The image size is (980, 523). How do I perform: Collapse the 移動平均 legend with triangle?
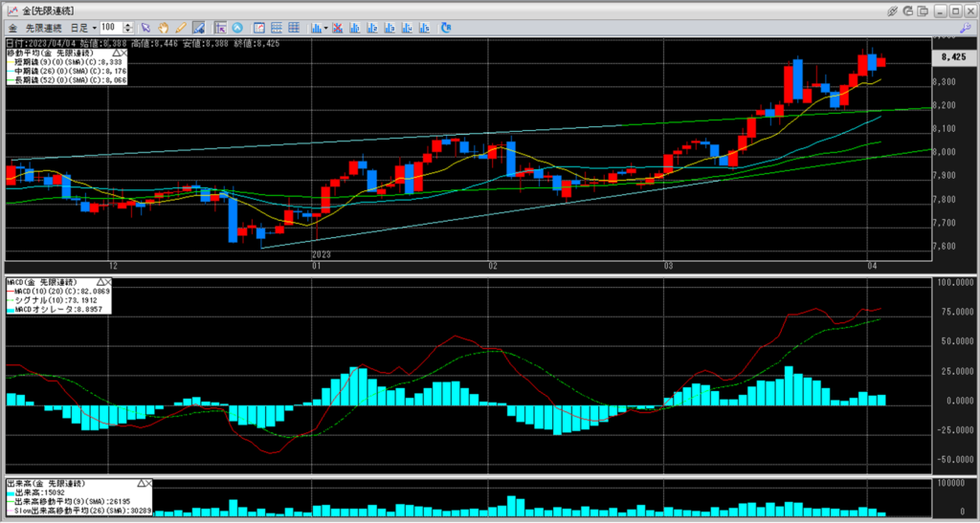pyautogui.click(x=118, y=53)
